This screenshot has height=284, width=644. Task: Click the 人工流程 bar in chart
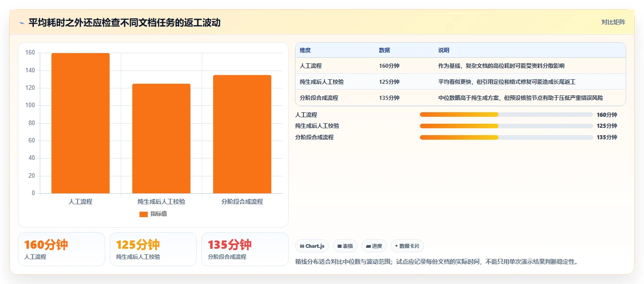coord(80,123)
